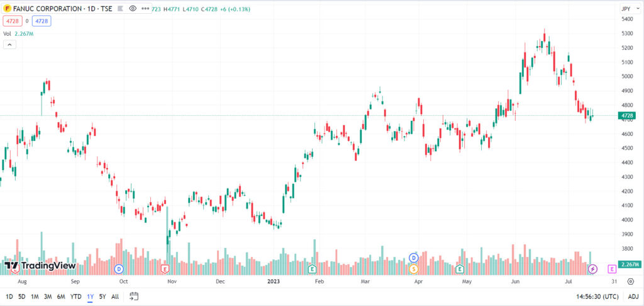Click the orange split S marker near April
The image size is (644, 306).
pyautogui.click(x=414, y=269)
